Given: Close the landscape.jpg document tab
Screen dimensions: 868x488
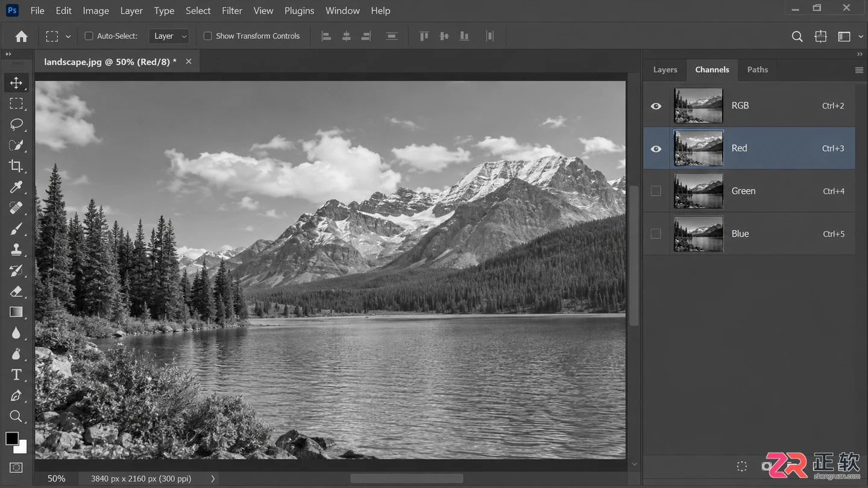Looking at the screenshot, I should coord(189,61).
